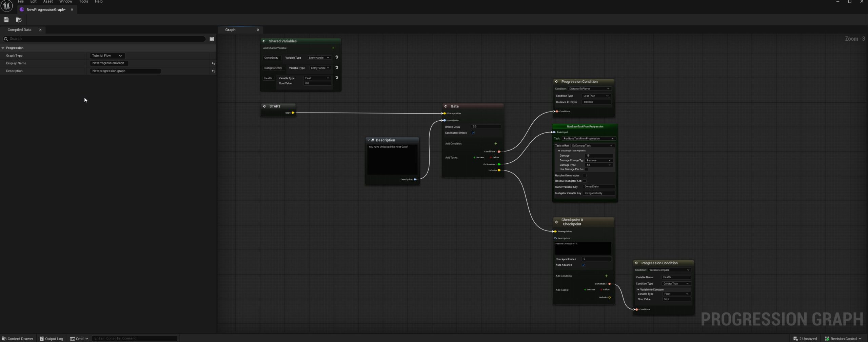Open the Window menu

(65, 2)
